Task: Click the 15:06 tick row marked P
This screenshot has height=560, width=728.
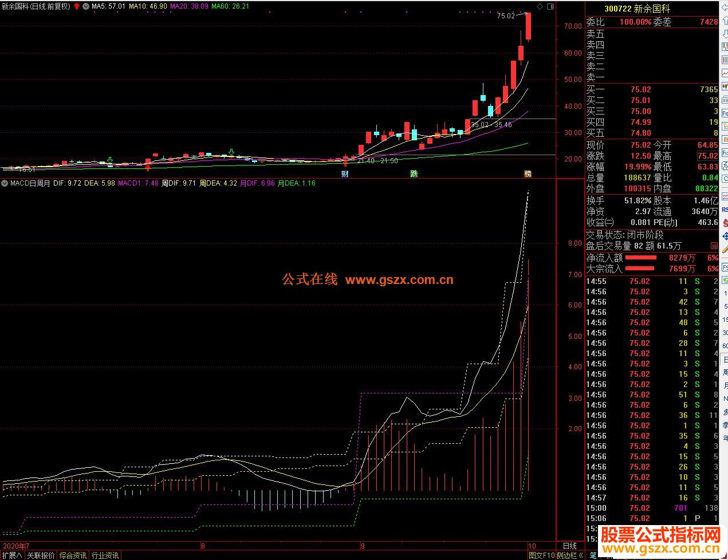Action: 652,518
